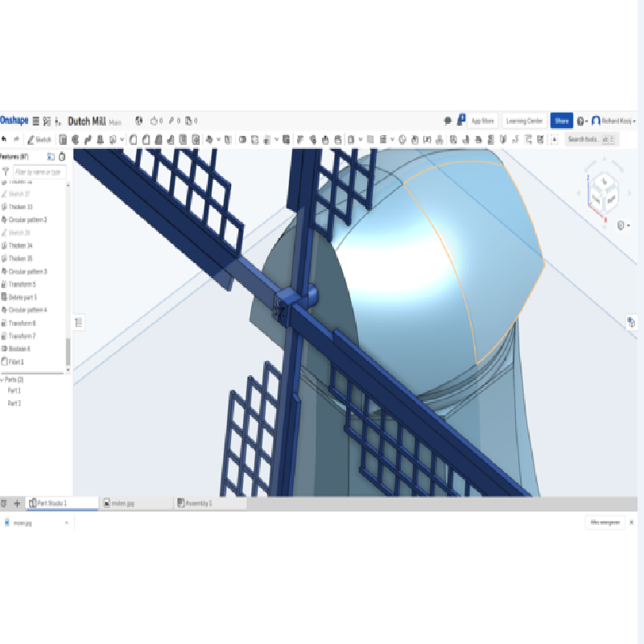Click the notifications chat bubble icon
The width and height of the screenshot is (644, 644).
pos(448,121)
